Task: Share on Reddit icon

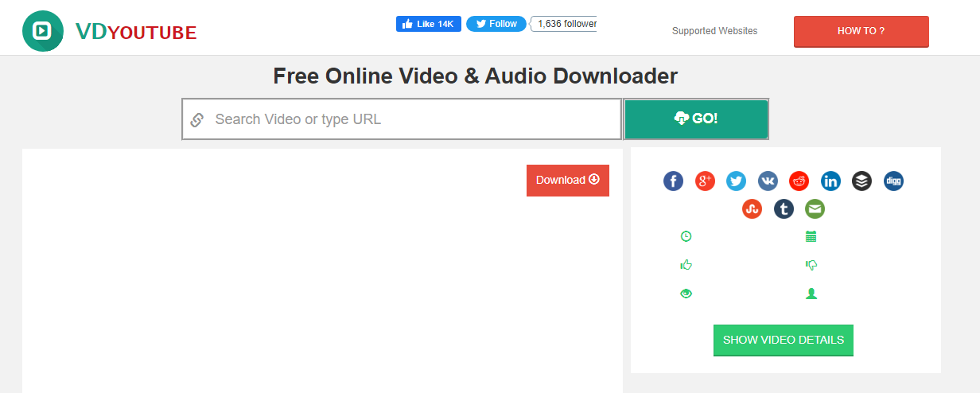Action: (799, 181)
